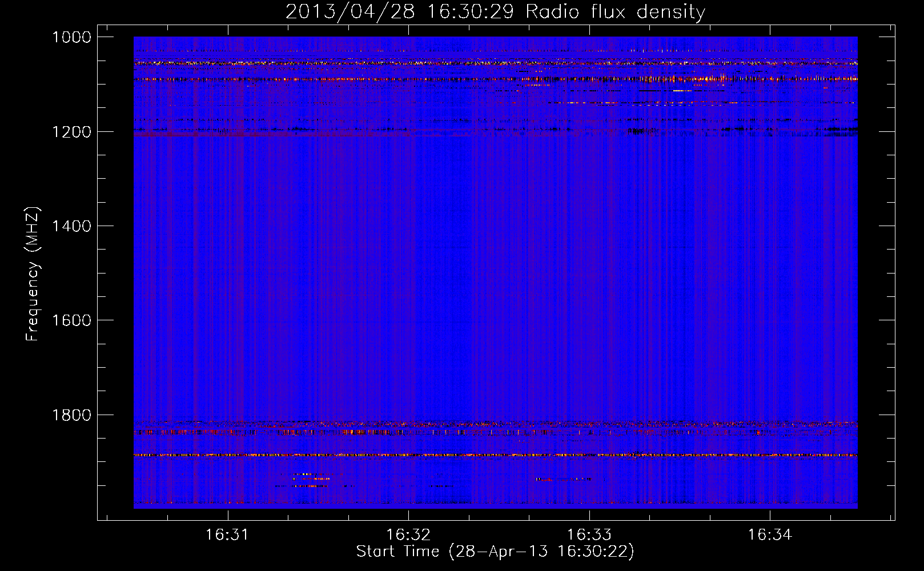Image resolution: width=924 pixels, height=571 pixels.
Task: Pick the 1400 frequency tick label
Action: point(71,226)
